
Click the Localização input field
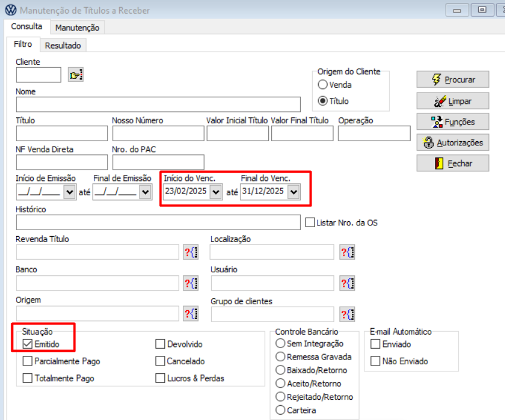(x=272, y=252)
